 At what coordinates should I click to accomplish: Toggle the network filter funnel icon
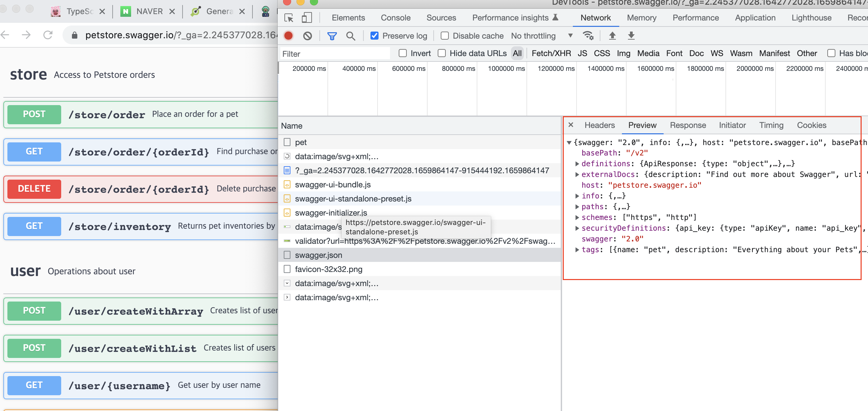[x=332, y=36]
